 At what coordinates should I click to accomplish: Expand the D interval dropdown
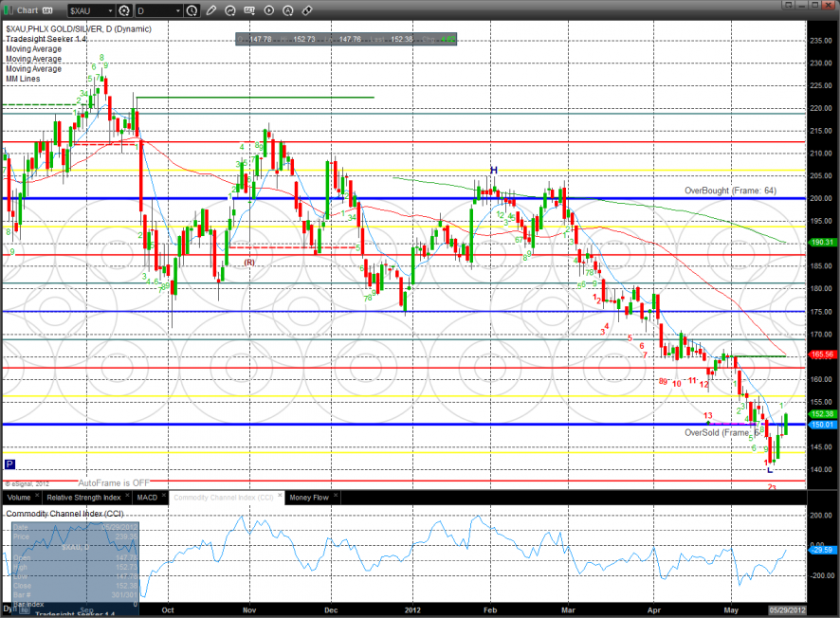pyautogui.click(x=177, y=11)
